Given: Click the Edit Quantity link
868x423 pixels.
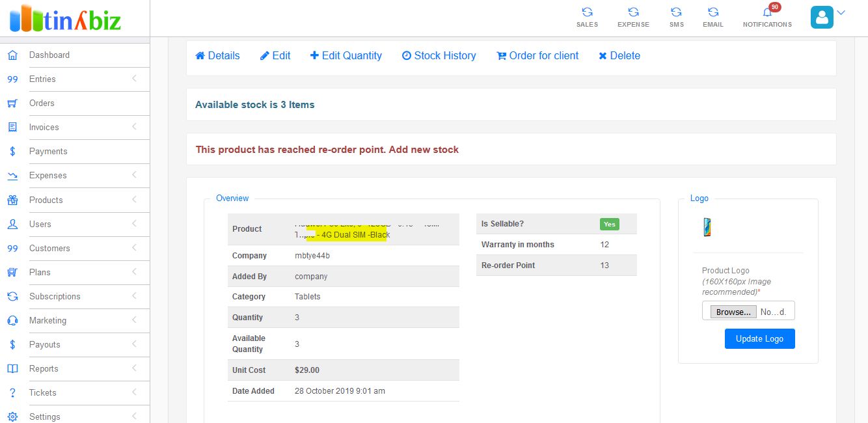Looking at the screenshot, I should tap(346, 56).
